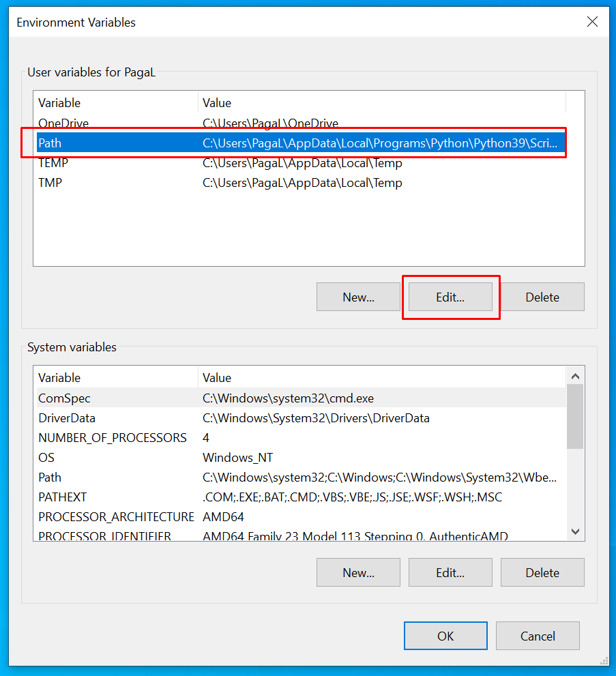This screenshot has height=676, width=616.
Task: Select the OneDrive user variable row
Action: 63,123
